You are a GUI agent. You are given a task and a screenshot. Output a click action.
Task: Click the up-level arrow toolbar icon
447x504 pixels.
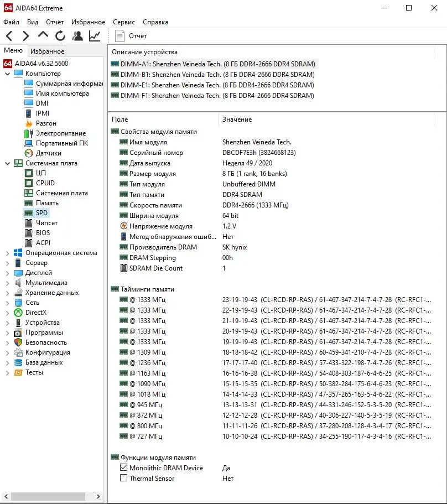(x=43, y=35)
